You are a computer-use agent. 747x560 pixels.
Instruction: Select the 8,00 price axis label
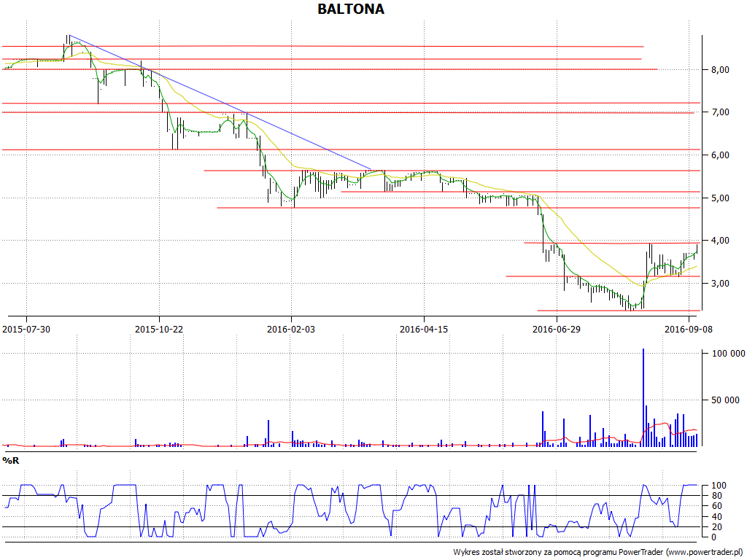(720, 69)
